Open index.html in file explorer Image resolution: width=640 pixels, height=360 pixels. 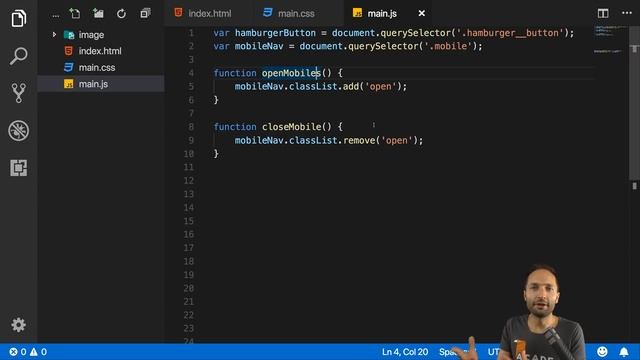(100, 51)
